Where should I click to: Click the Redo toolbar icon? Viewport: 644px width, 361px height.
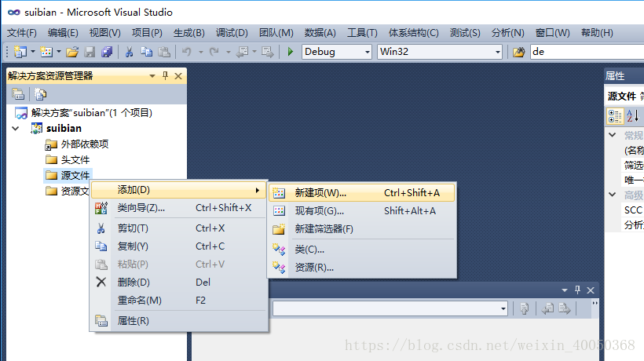214,52
